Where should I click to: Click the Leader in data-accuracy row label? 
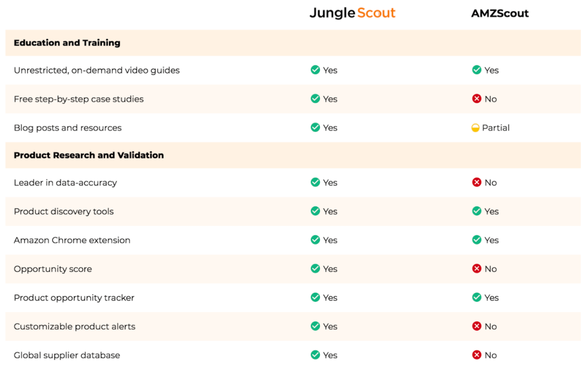[x=65, y=183]
